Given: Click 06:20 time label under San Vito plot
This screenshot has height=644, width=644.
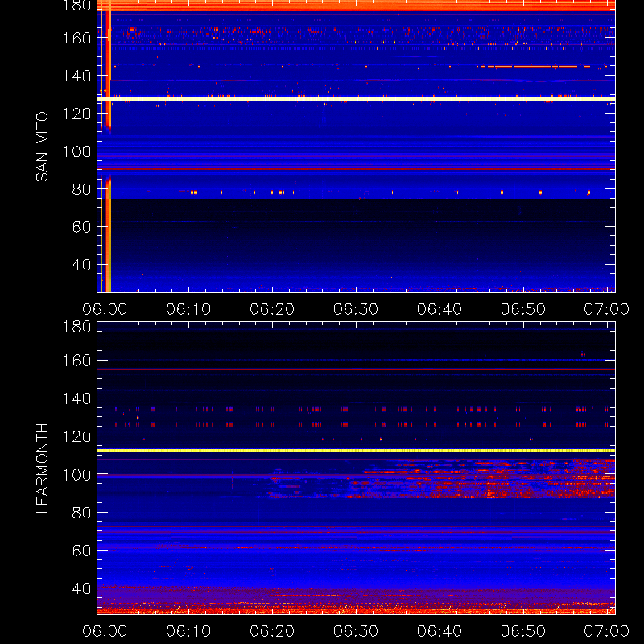Looking at the screenshot, I should [x=272, y=309].
